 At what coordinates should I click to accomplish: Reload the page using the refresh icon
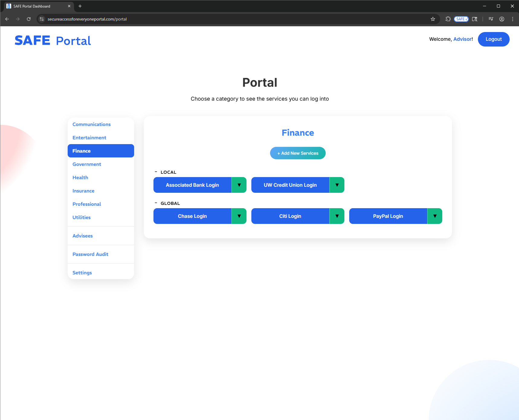(x=28, y=19)
